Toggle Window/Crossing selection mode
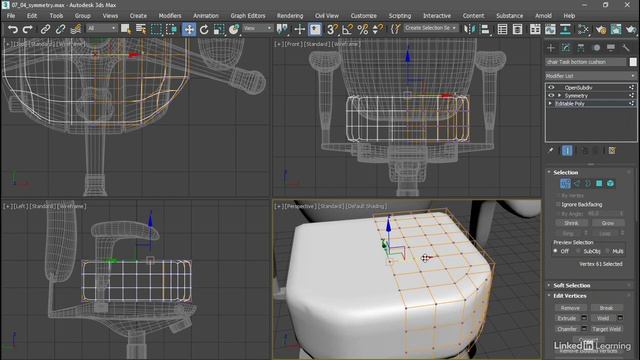The image size is (640, 360). [x=171, y=29]
